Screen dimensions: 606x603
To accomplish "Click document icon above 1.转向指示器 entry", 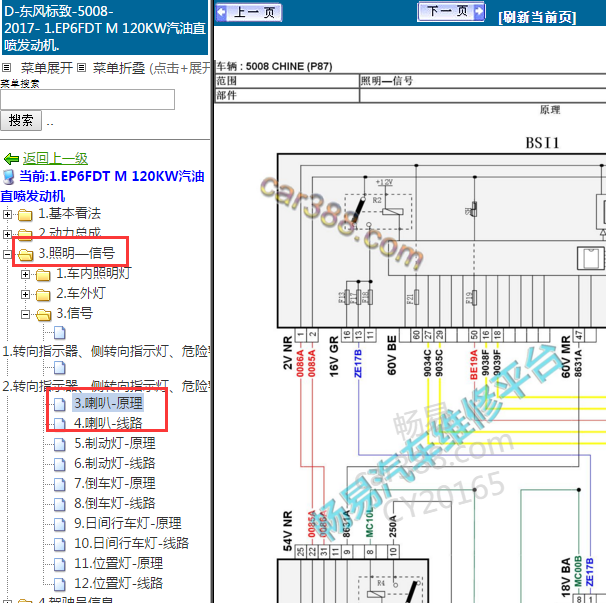I will click(60, 333).
